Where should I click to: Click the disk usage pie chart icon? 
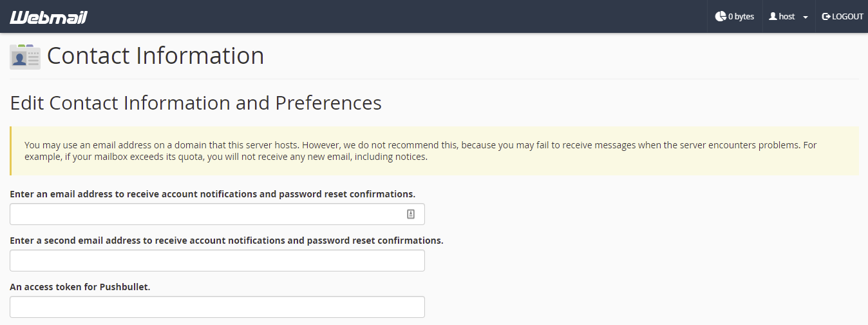[721, 17]
